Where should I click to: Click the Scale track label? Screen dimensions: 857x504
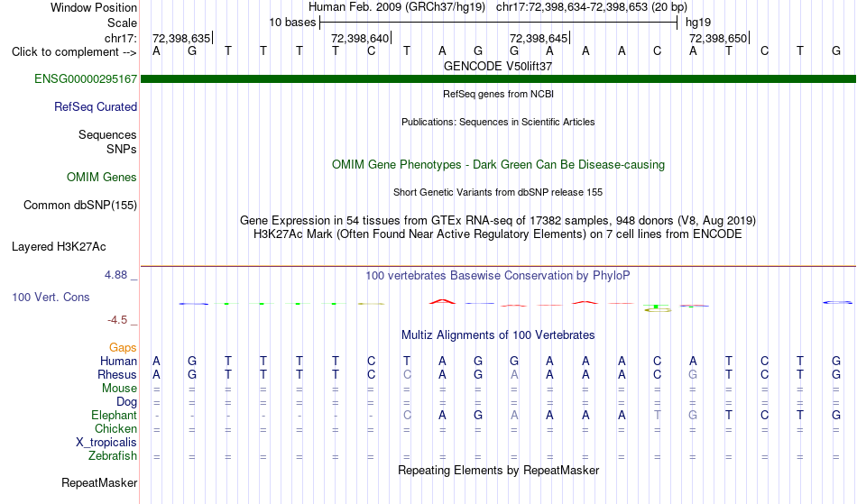point(122,23)
